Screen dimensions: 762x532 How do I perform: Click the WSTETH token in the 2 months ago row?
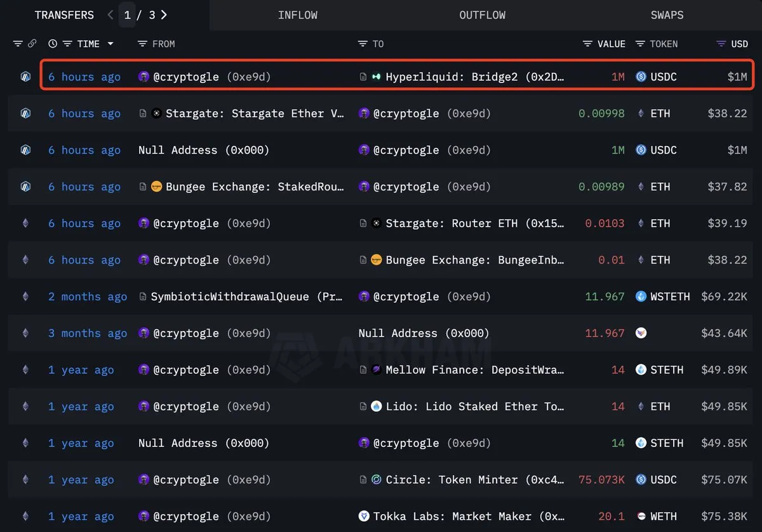(x=669, y=296)
